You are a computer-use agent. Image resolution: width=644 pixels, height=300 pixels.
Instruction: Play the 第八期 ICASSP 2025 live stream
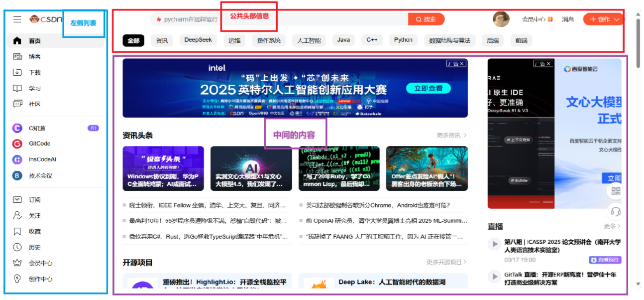coord(494,244)
